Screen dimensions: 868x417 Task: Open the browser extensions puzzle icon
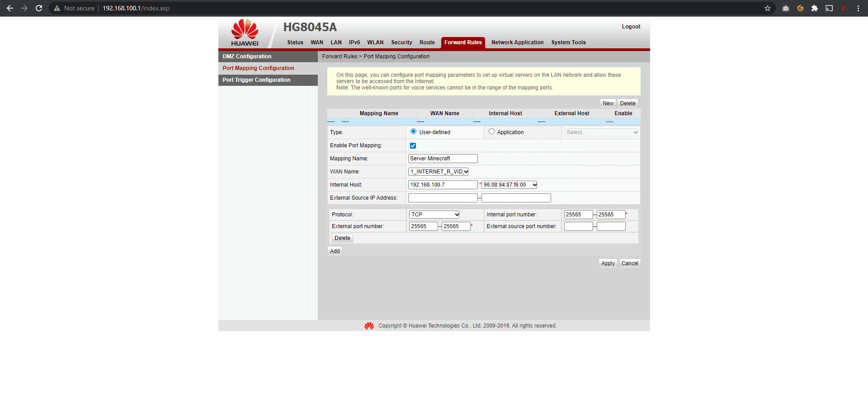(814, 8)
